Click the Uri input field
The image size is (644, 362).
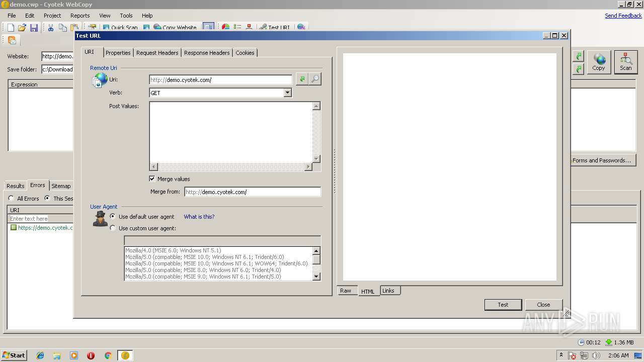tap(220, 79)
